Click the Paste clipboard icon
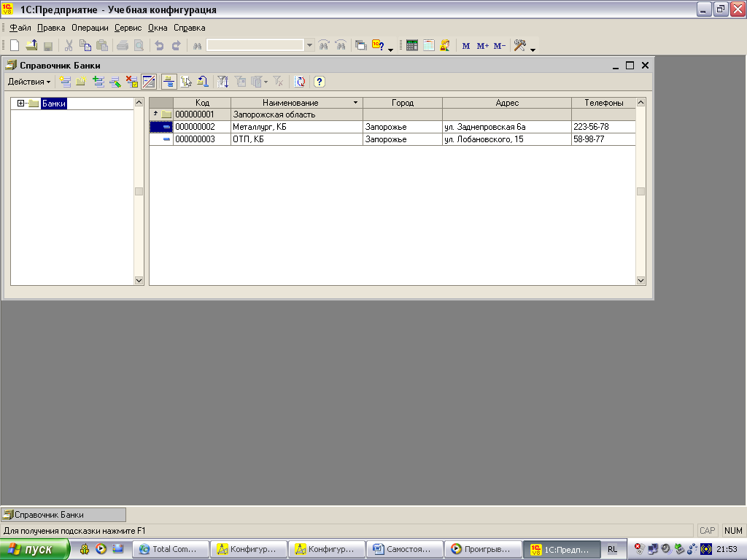The width and height of the screenshot is (747, 560). click(102, 46)
